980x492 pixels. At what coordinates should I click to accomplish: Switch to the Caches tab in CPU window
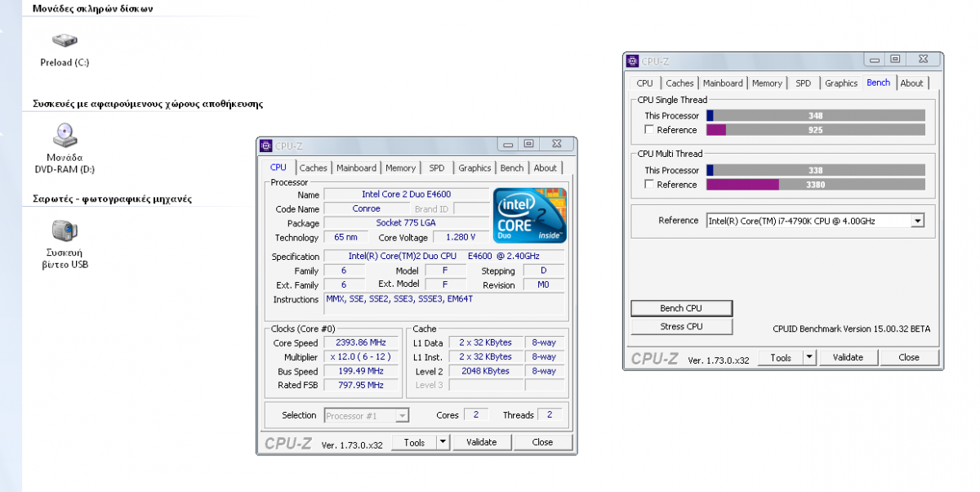pyautogui.click(x=313, y=168)
